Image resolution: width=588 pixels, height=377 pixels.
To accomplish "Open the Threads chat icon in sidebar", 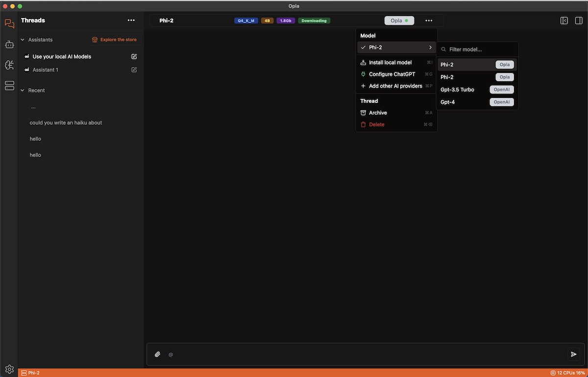I will 9,24.
